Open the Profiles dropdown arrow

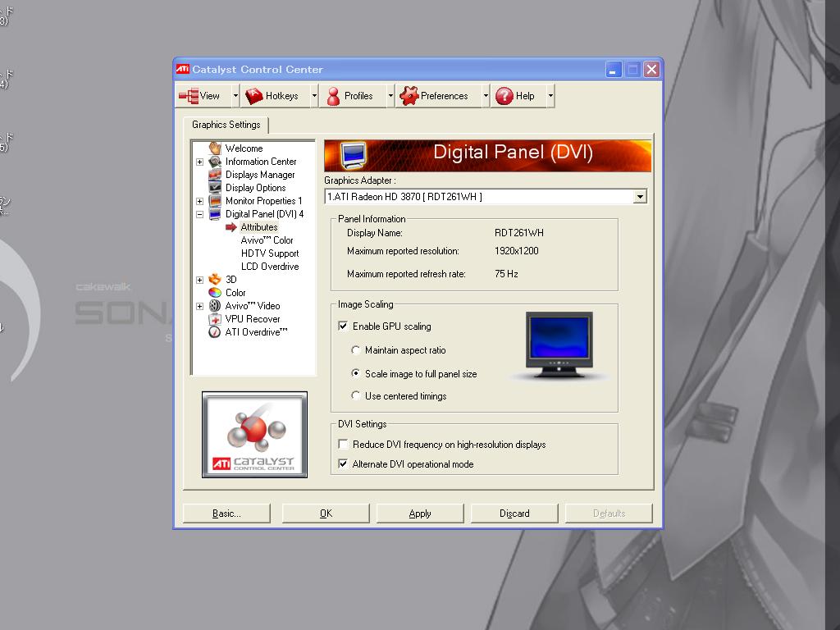click(x=390, y=97)
